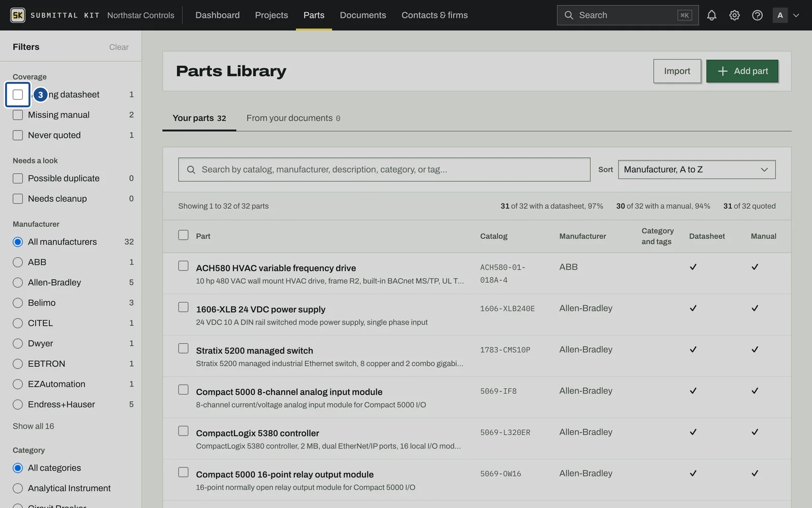Click the global Search field in header

(x=627, y=15)
